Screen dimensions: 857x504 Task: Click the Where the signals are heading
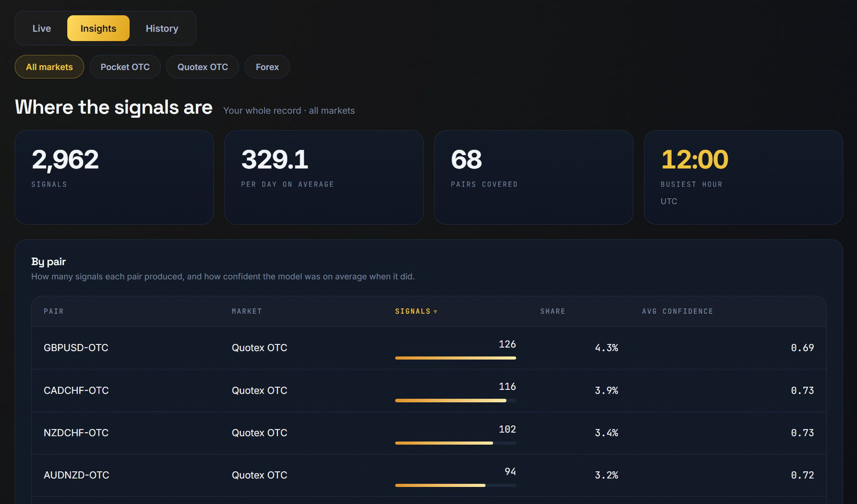[x=114, y=107]
